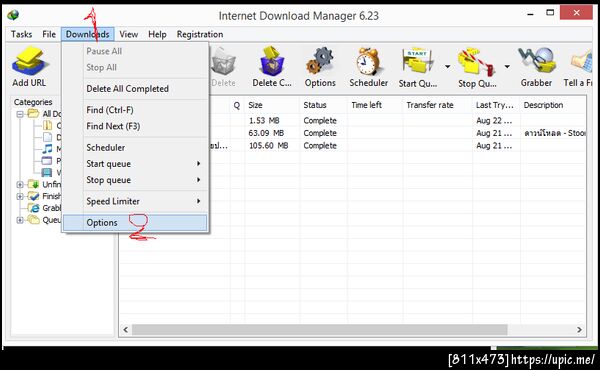600x370 pixels.
Task: Expand the Finished tree node
Action: pyautogui.click(x=20, y=197)
